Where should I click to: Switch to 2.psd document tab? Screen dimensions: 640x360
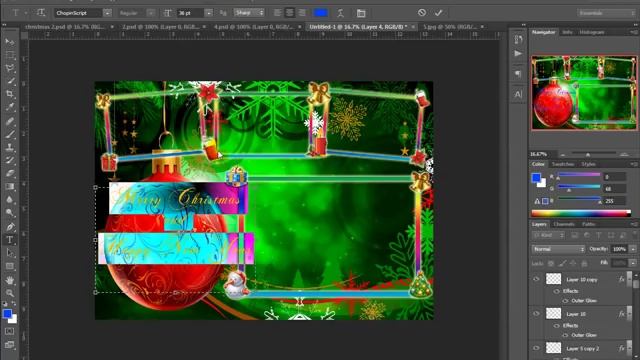click(x=160, y=27)
